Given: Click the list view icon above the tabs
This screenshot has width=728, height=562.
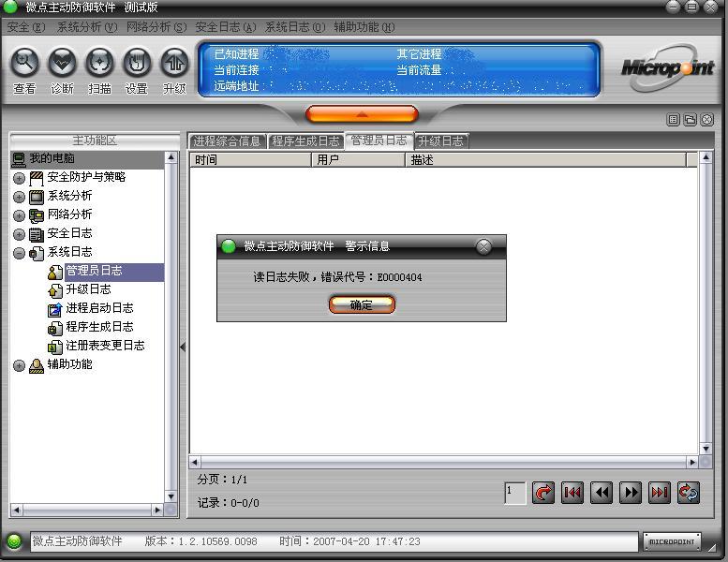Looking at the screenshot, I should pyautogui.click(x=674, y=120).
